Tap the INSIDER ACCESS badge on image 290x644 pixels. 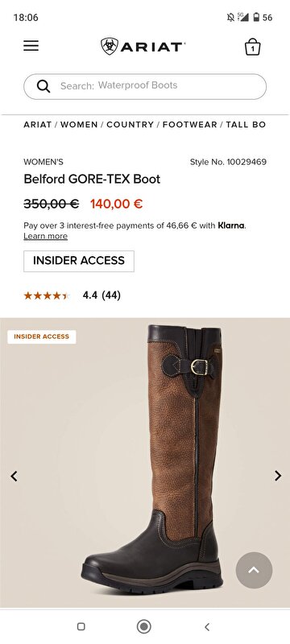pos(42,336)
